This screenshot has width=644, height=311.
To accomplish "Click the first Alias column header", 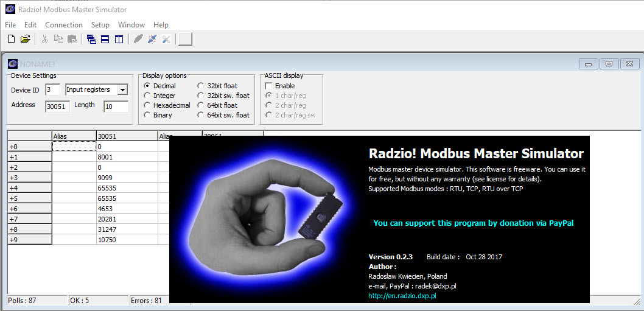I will 74,136.
